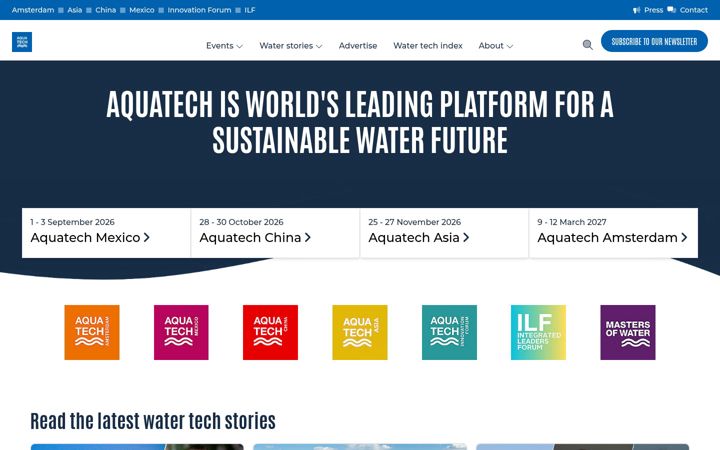Open the ILF Integrated Leaders Forum tile
The height and width of the screenshot is (450, 720).
point(539,332)
